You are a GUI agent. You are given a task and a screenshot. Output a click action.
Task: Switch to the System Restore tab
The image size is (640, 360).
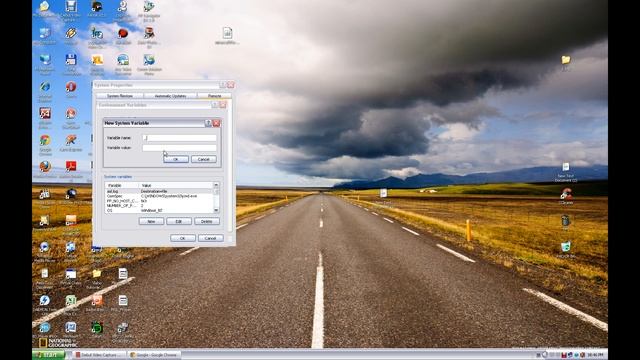tap(120, 96)
